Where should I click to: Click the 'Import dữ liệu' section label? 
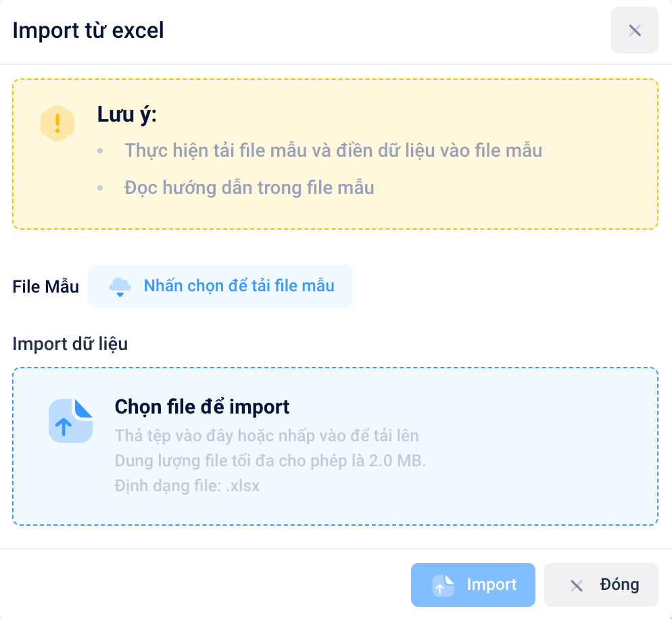coord(70,345)
